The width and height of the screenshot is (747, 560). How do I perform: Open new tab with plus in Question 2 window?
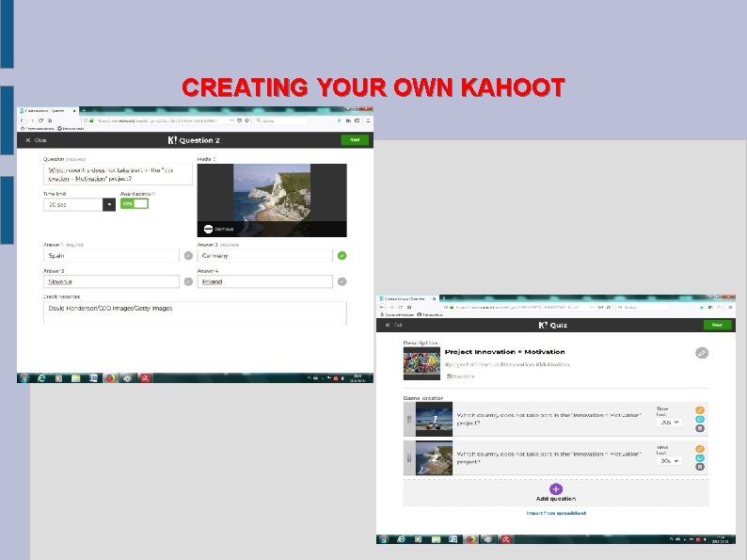(84, 110)
